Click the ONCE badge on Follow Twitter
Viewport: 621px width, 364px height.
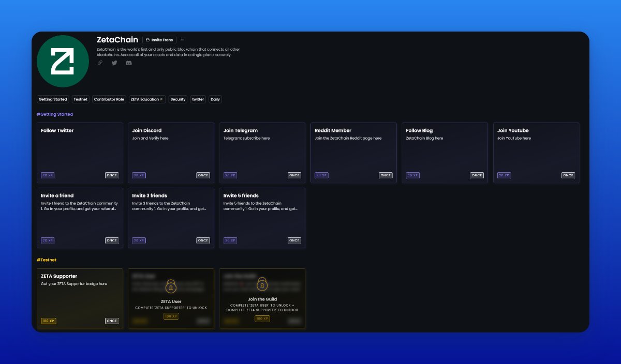(x=112, y=175)
